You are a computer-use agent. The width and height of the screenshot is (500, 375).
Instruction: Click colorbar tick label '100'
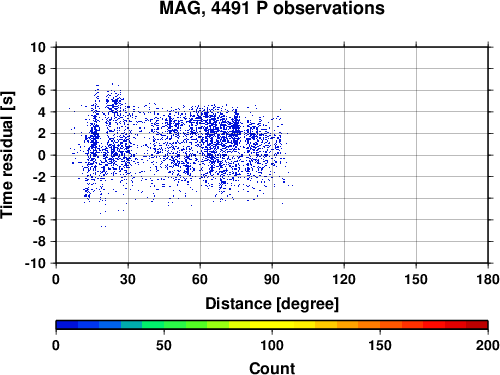click(x=272, y=345)
